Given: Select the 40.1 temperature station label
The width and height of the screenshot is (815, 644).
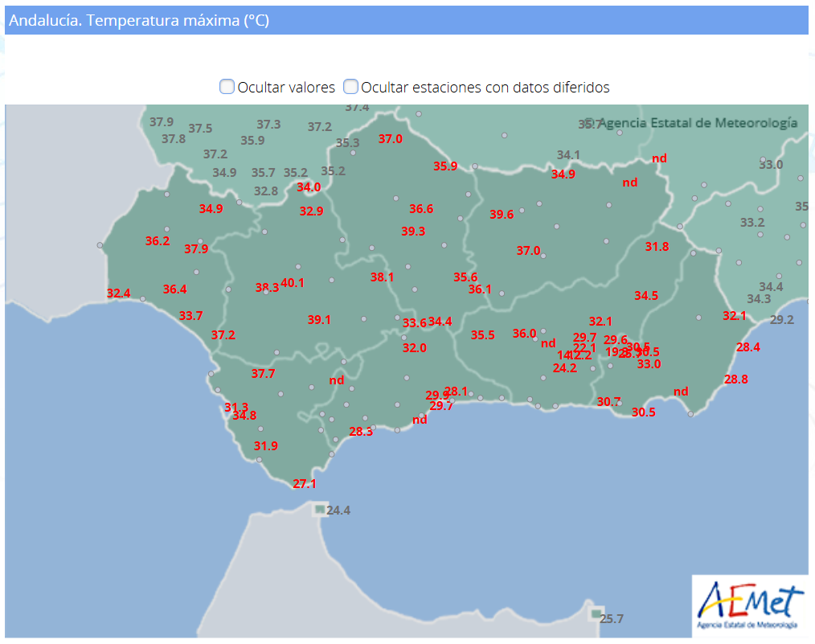Looking at the screenshot, I should click(293, 282).
